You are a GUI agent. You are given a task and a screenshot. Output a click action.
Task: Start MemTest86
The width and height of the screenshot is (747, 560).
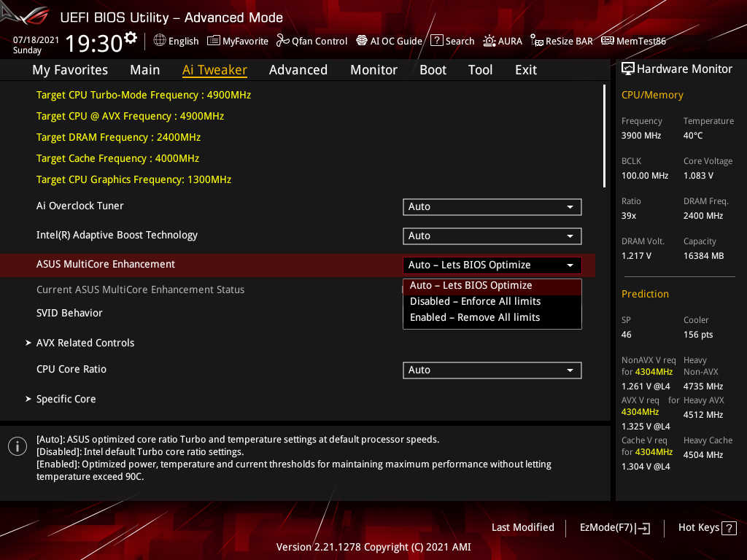[x=633, y=41]
